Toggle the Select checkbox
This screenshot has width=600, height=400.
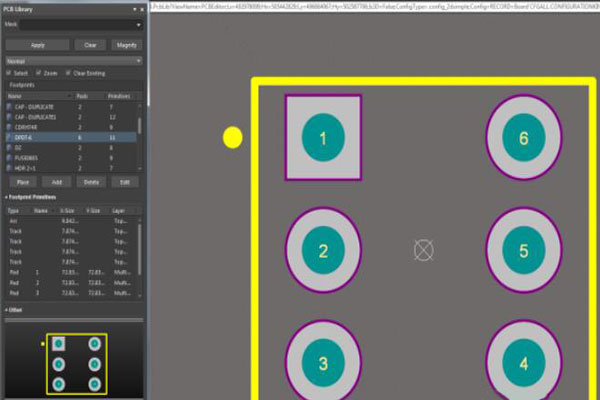click(x=10, y=73)
